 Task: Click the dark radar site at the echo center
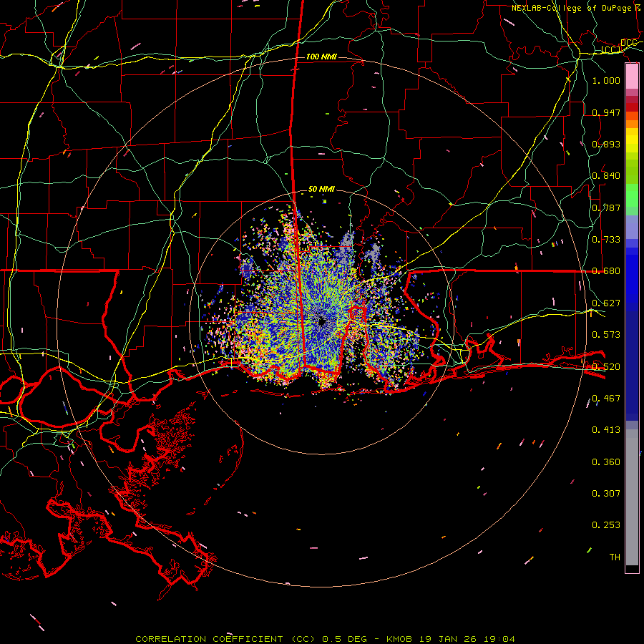click(x=322, y=321)
